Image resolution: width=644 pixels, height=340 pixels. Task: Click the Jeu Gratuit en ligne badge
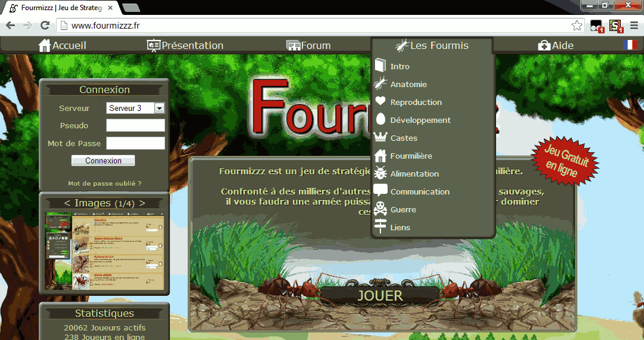[565, 162]
